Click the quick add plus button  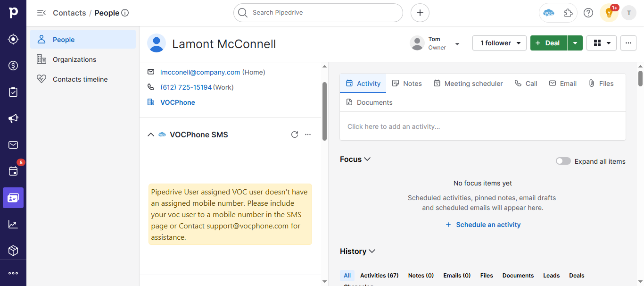click(x=420, y=13)
